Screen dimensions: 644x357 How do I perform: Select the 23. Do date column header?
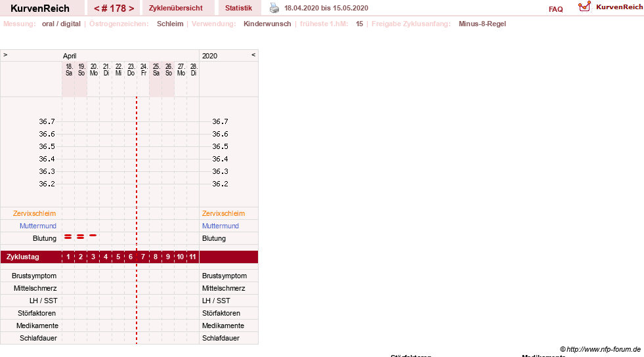point(131,70)
